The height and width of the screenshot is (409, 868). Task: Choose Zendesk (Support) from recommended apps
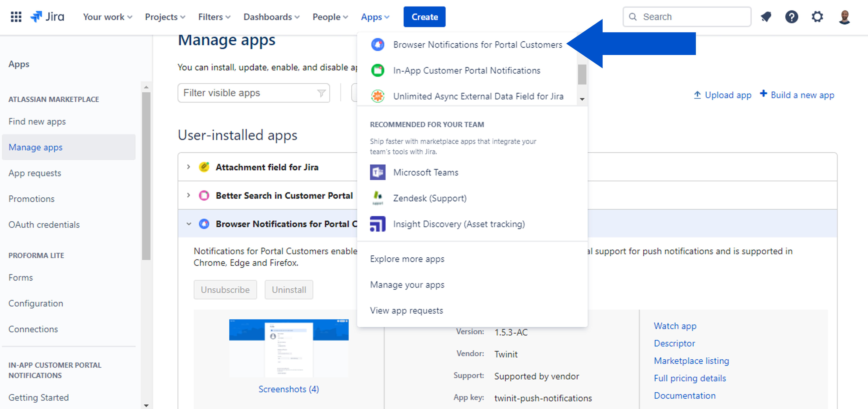(x=472, y=198)
